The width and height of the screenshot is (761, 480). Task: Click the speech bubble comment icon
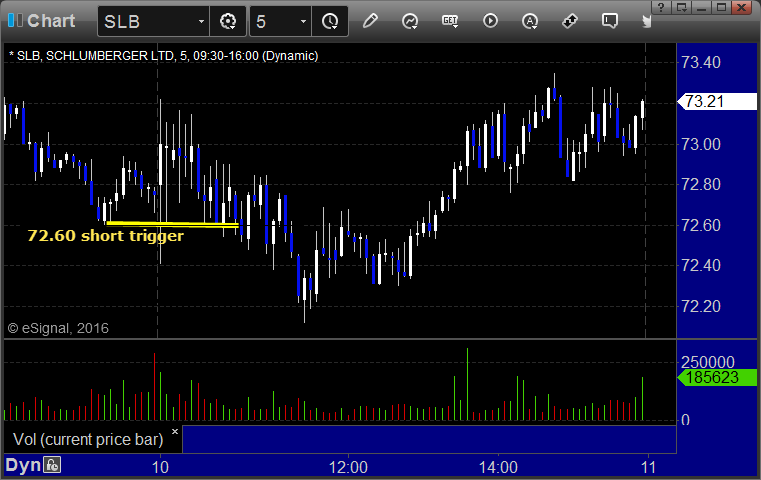(610, 21)
